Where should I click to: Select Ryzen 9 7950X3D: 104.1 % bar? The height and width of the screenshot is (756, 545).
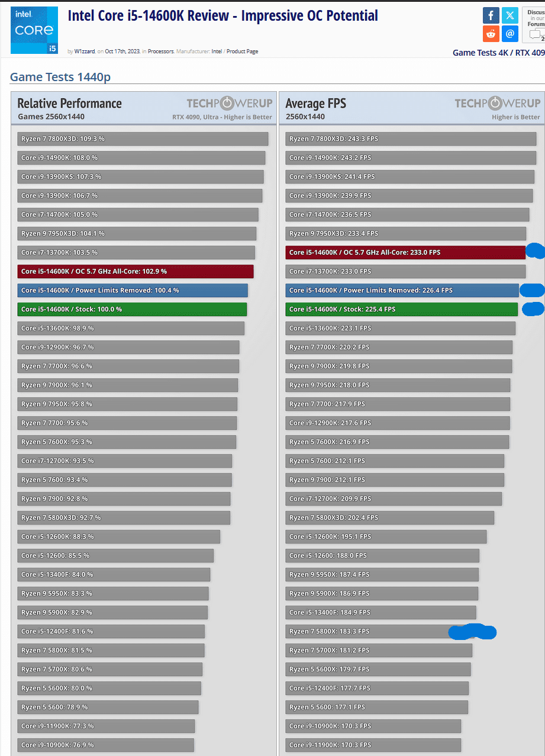(137, 233)
